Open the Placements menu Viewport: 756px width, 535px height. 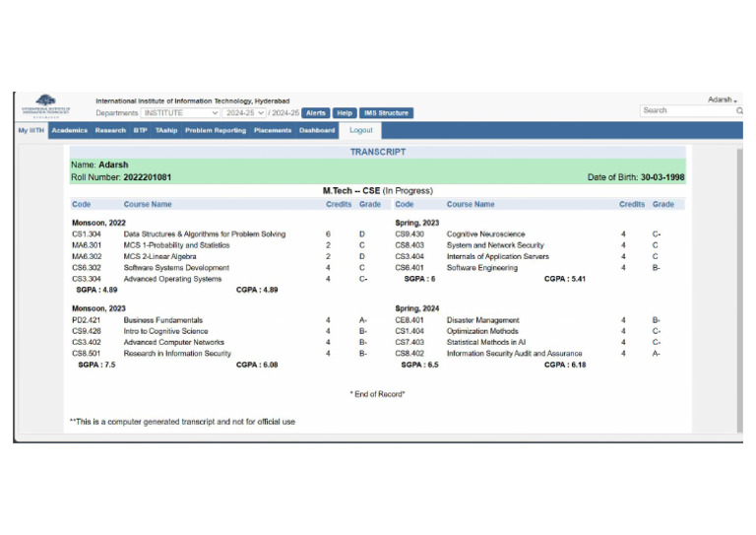pos(273,130)
